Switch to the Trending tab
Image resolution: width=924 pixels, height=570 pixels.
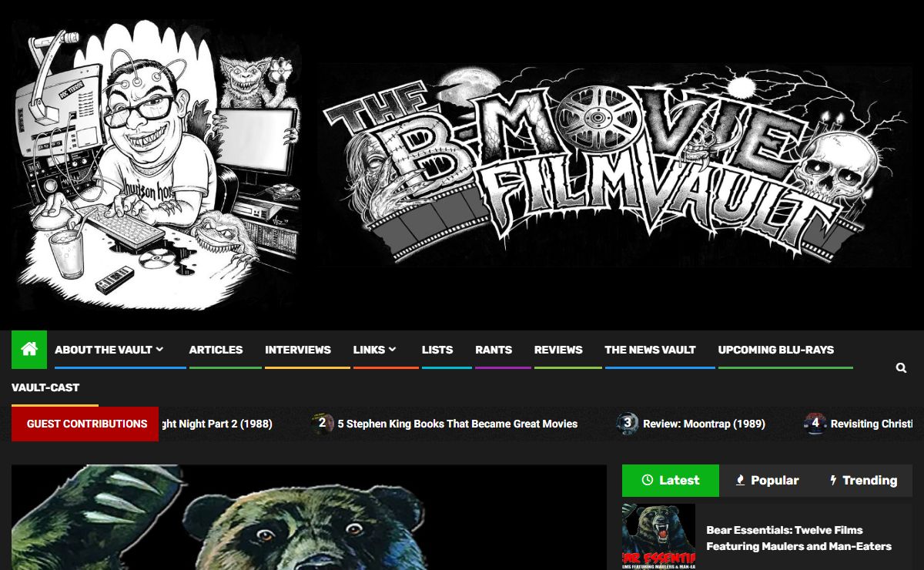[x=864, y=480]
